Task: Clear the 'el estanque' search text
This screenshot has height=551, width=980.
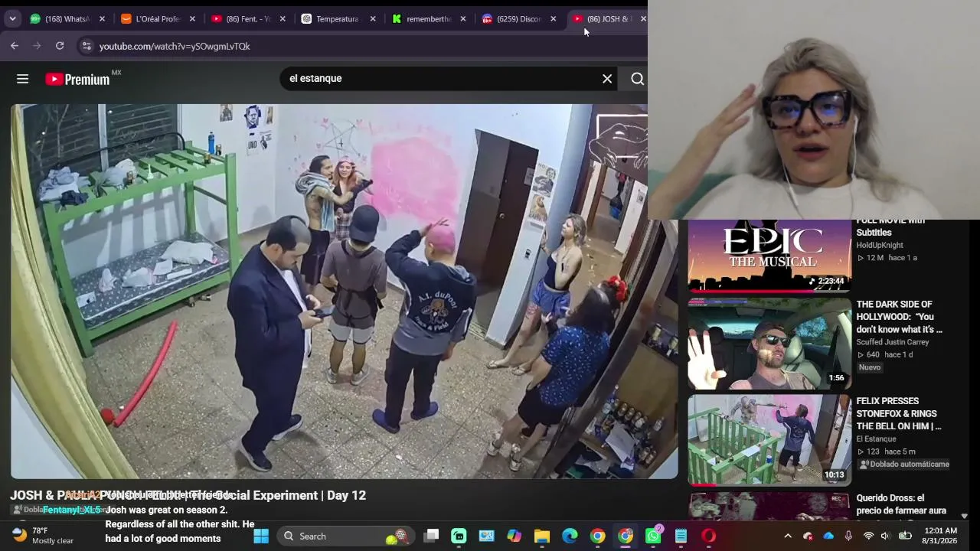Action: coord(607,79)
